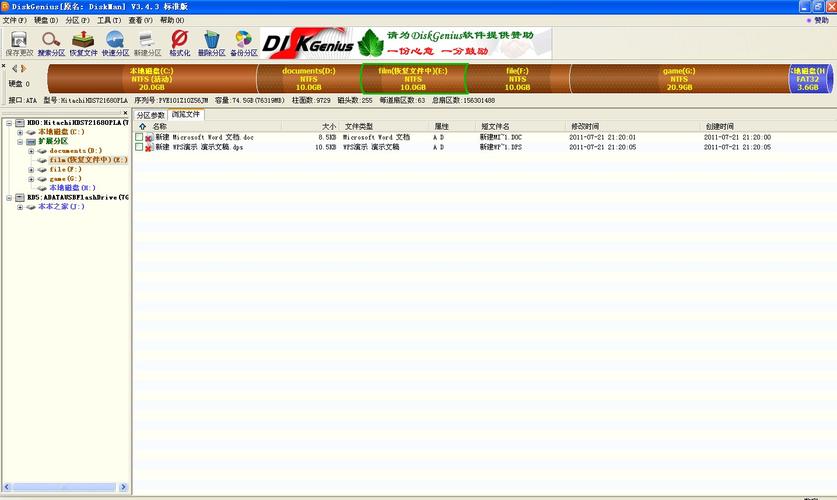Switch to the 分区参数 tab
Image resolution: width=837 pixels, height=500 pixels.
tap(151, 115)
